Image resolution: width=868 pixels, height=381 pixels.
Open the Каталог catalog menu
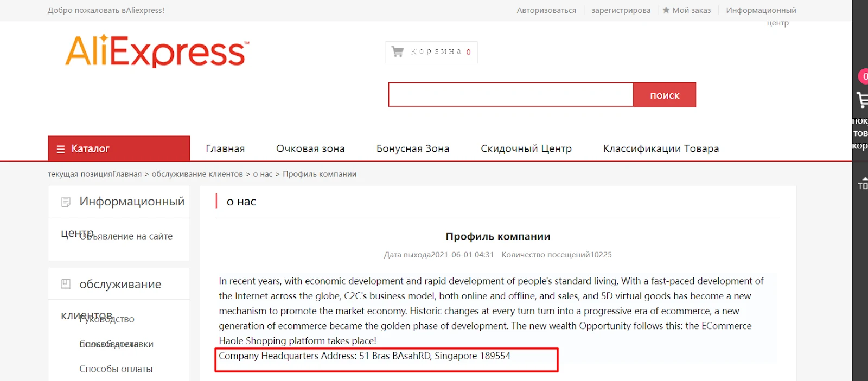tap(119, 148)
